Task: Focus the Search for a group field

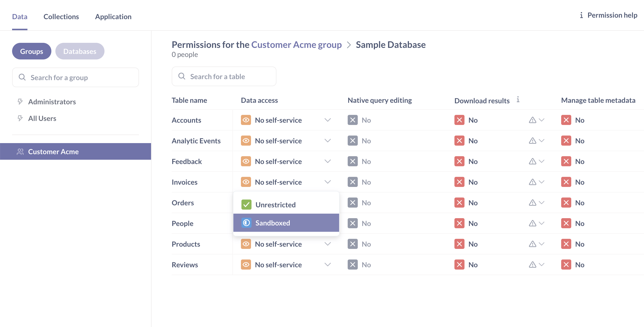Action: 76,78
